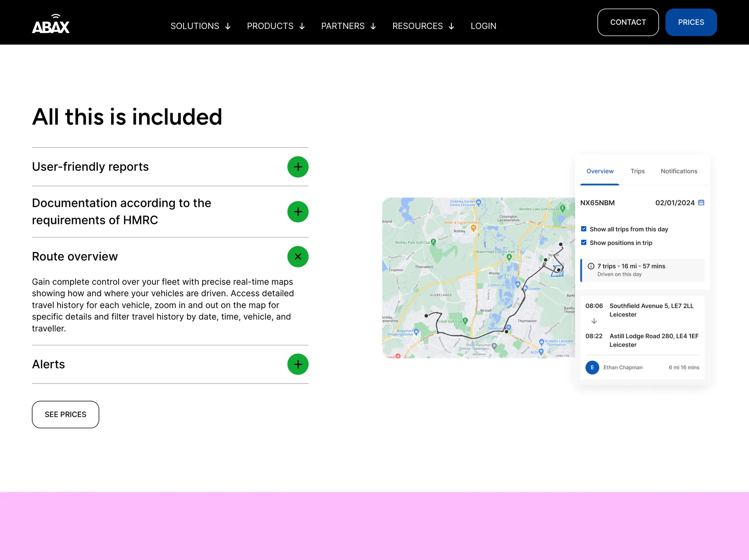Click Miller & Carter Rothley pin
This screenshot has height=560, width=749.
pos(473,228)
